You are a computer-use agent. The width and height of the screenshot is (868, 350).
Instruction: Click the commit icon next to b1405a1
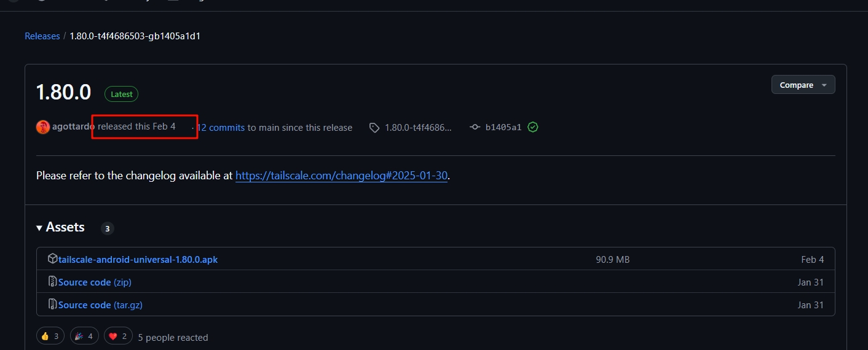click(475, 127)
